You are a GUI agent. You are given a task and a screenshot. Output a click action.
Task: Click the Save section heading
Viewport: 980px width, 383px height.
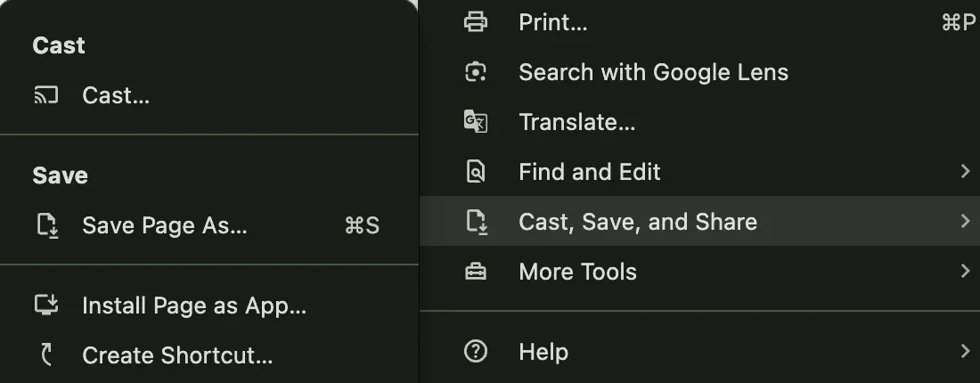tap(60, 175)
